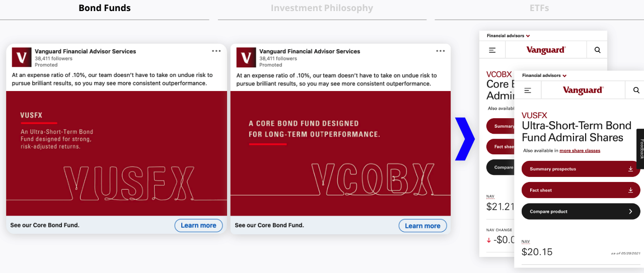Open Compare product for VUSFX
The width and height of the screenshot is (644, 273).
pyautogui.click(x=581, y=212)
